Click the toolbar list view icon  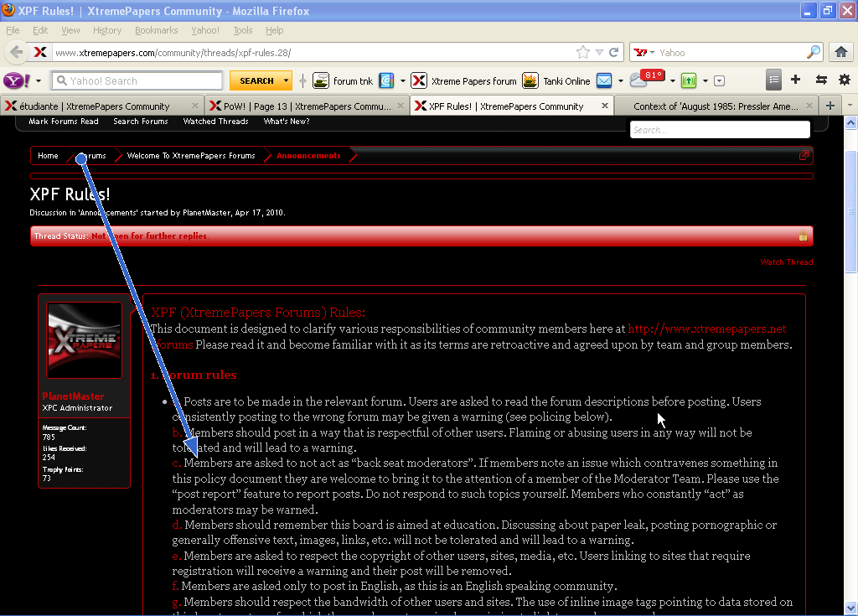[x=773, y=80]
